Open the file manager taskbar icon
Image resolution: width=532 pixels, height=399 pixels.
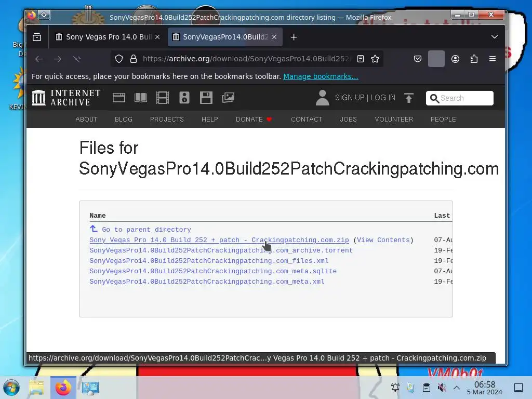(x=36, y=388)
